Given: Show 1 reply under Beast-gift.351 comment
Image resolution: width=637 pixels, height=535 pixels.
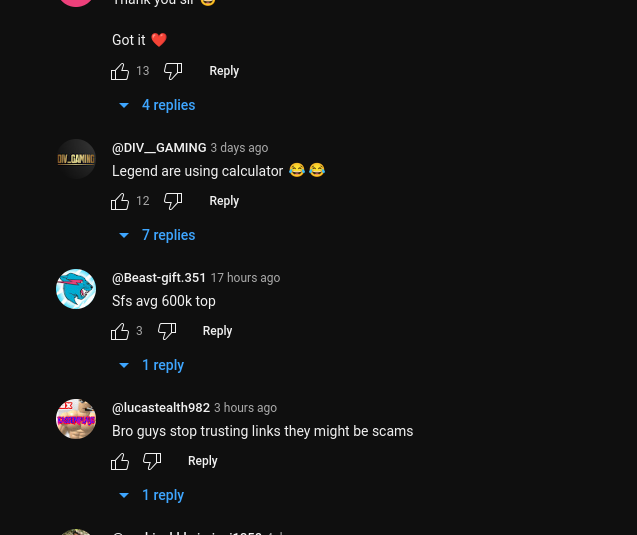Looking at the screenshot, I should 152,365.
